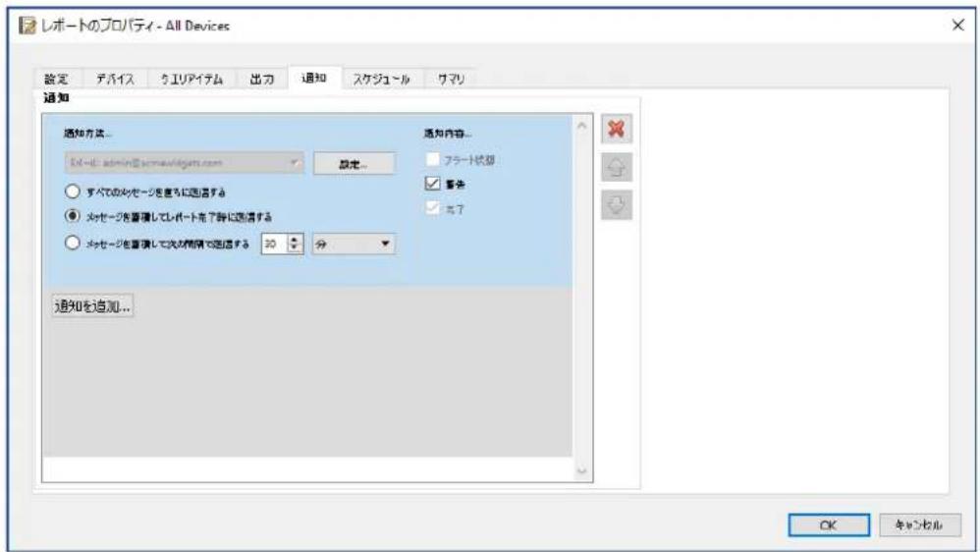980x552 pixels.
Task: Click the interval value spinner arrows
Action: (x=296, y=244)
